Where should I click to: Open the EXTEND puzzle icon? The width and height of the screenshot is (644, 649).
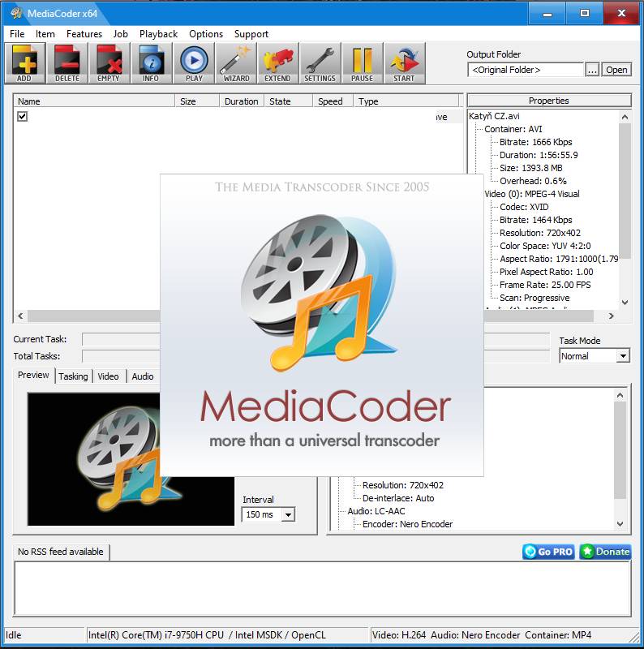click(x=277, y=63)
